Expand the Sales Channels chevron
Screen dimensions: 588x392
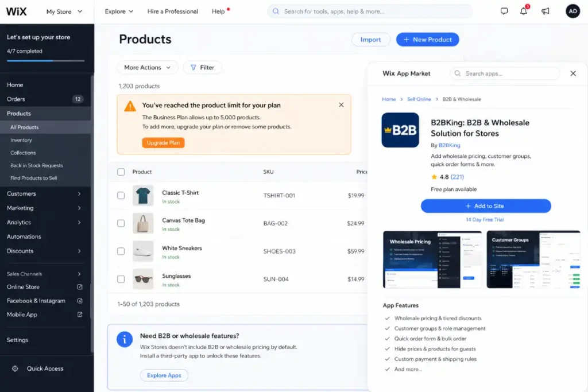point(79,274)
